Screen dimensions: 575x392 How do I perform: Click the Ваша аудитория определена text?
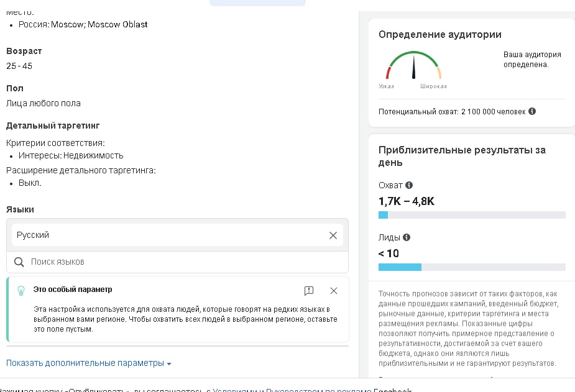532,60
